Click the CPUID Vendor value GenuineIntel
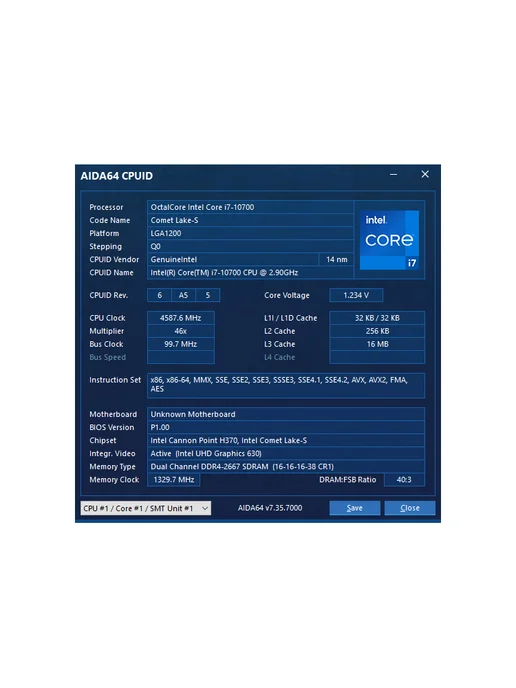Screen dimensions: 516x688 233,259
